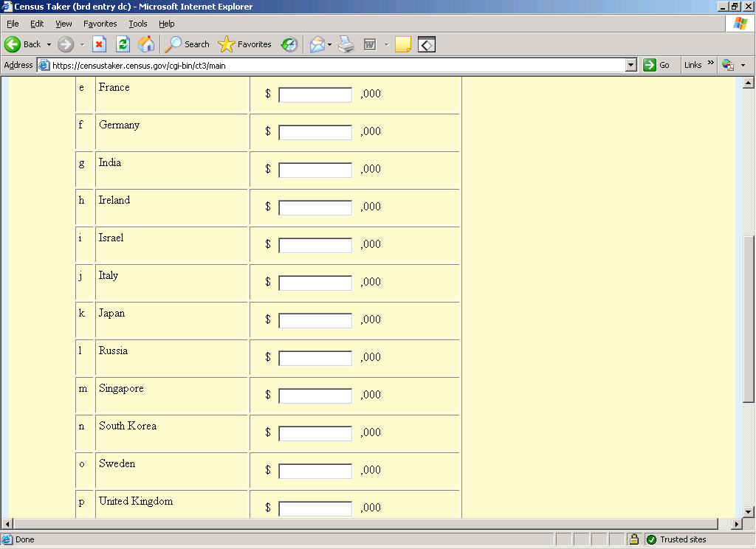Expand the Links toolbar chevron
Viewport: 756px width, 549px height.
click(711, 63)
